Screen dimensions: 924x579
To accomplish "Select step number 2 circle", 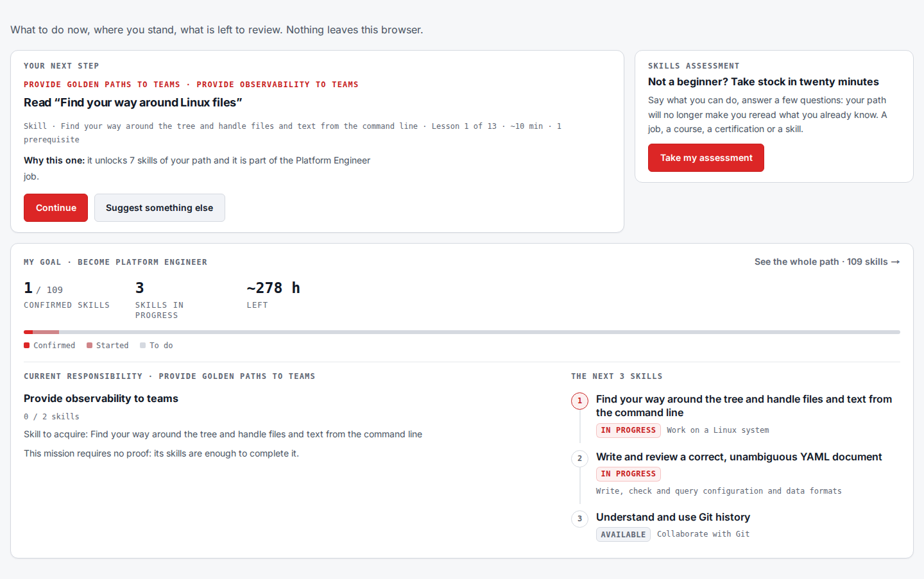I will tap(579, 458).
